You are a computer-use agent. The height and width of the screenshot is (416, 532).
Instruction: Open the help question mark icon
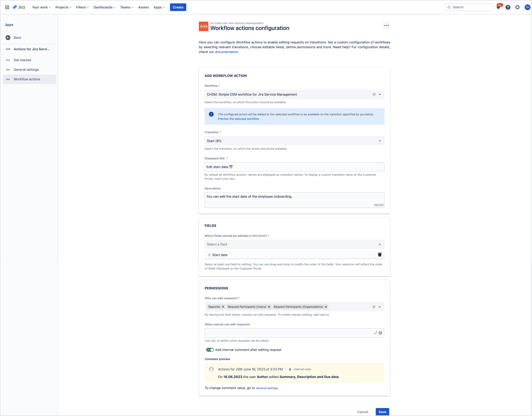point(508,7)
